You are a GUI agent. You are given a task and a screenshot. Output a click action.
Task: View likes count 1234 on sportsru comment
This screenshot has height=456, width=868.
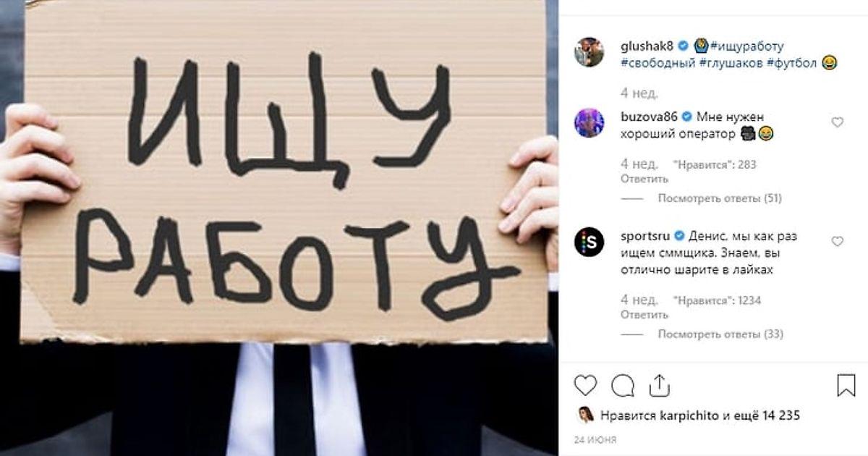tap(717, 300)
